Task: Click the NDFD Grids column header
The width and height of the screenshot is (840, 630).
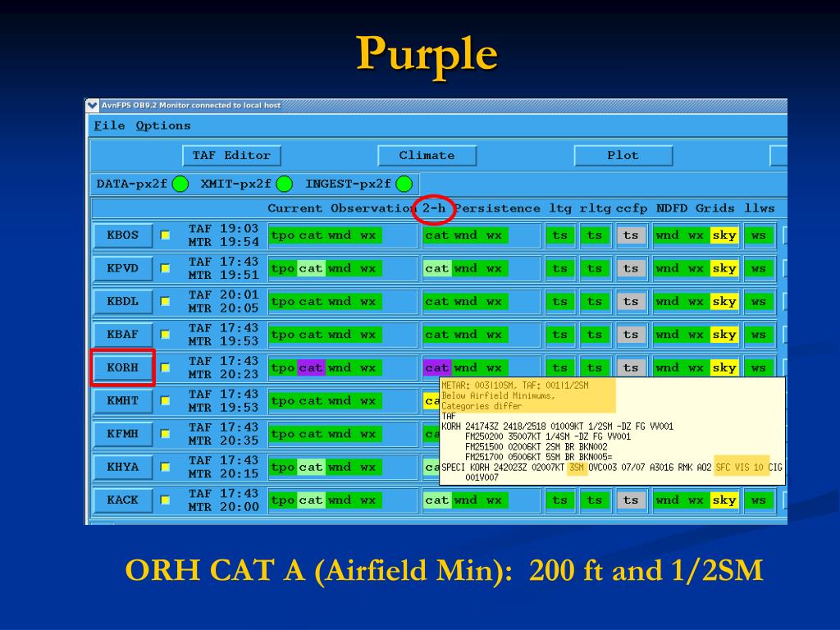Action: pos(696,208)
